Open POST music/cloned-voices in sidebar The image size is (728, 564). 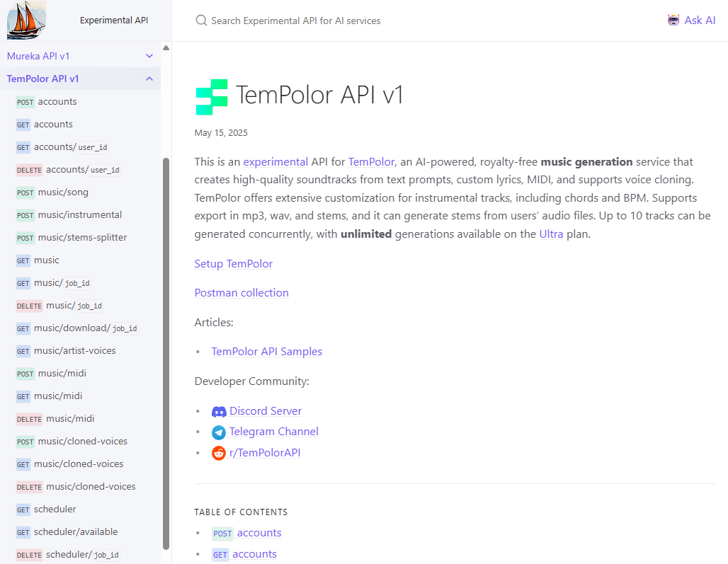pyautogui.click(x=72, y=442)
